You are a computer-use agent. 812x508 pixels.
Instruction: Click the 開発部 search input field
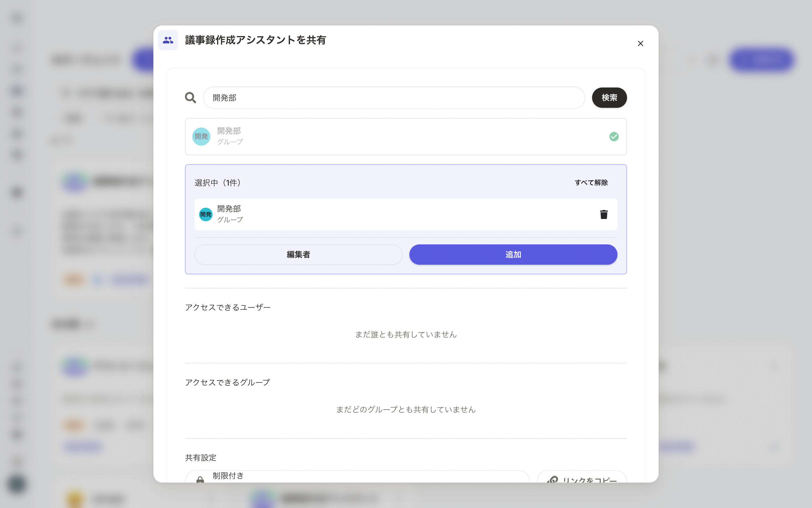394,98
